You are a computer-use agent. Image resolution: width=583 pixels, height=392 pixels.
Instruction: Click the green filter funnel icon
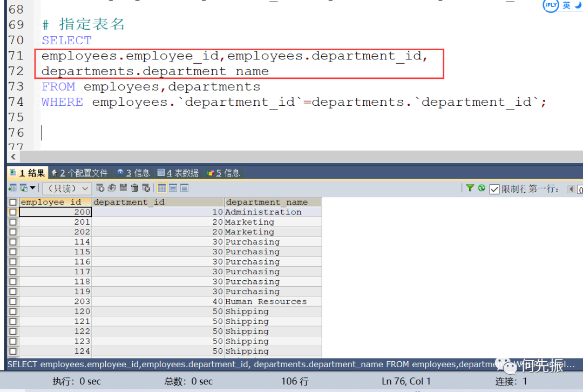[x=470, y=188]
